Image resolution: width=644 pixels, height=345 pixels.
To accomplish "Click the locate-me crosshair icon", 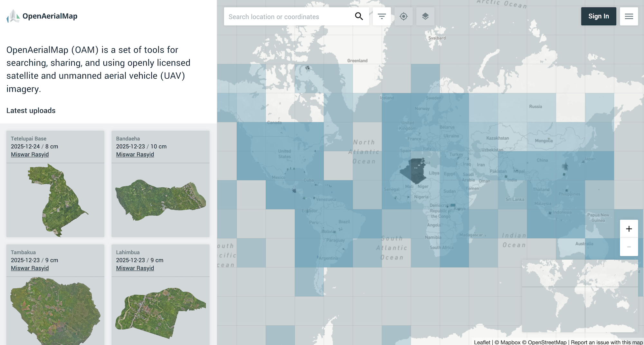I will pos(403,16).
